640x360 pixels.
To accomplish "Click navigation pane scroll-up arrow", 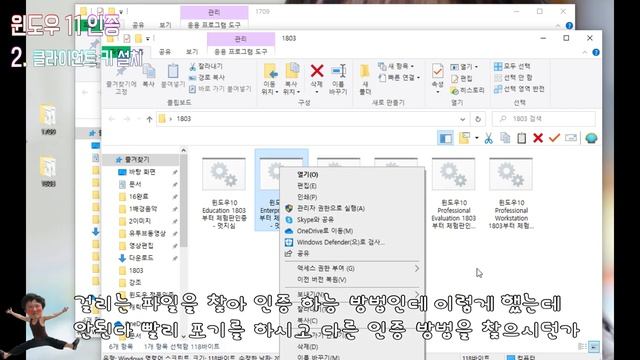I will point(183,151).
